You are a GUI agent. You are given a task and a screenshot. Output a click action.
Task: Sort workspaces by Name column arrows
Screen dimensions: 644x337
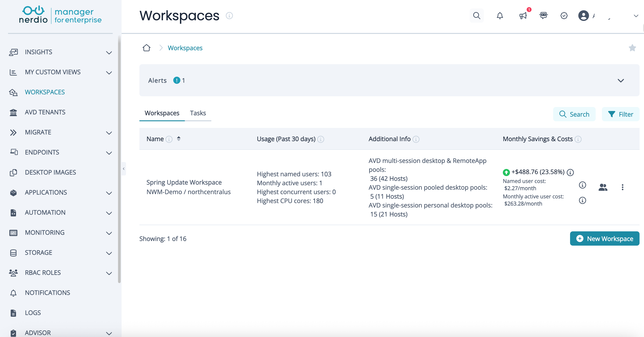coord(179,139)
